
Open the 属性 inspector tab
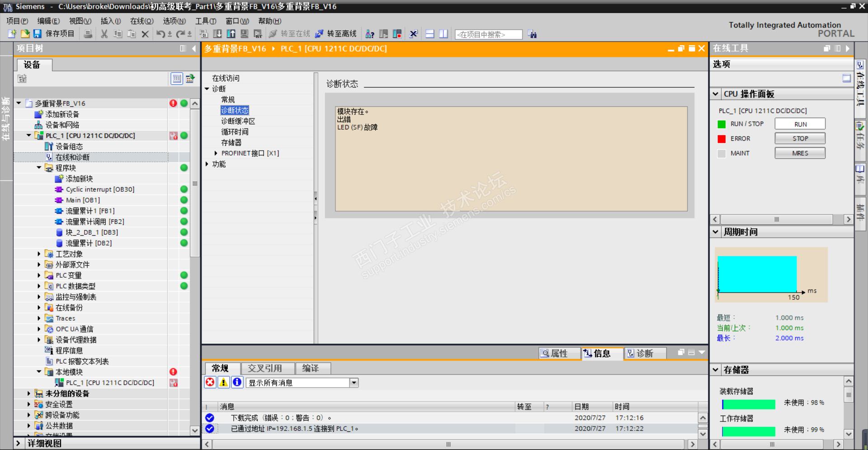tap(559, 353)
